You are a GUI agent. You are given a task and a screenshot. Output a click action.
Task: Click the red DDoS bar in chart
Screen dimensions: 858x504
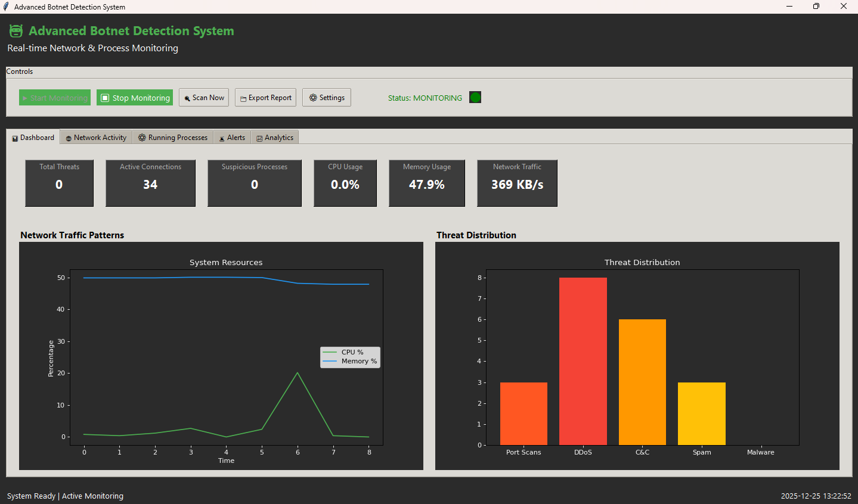583,361
